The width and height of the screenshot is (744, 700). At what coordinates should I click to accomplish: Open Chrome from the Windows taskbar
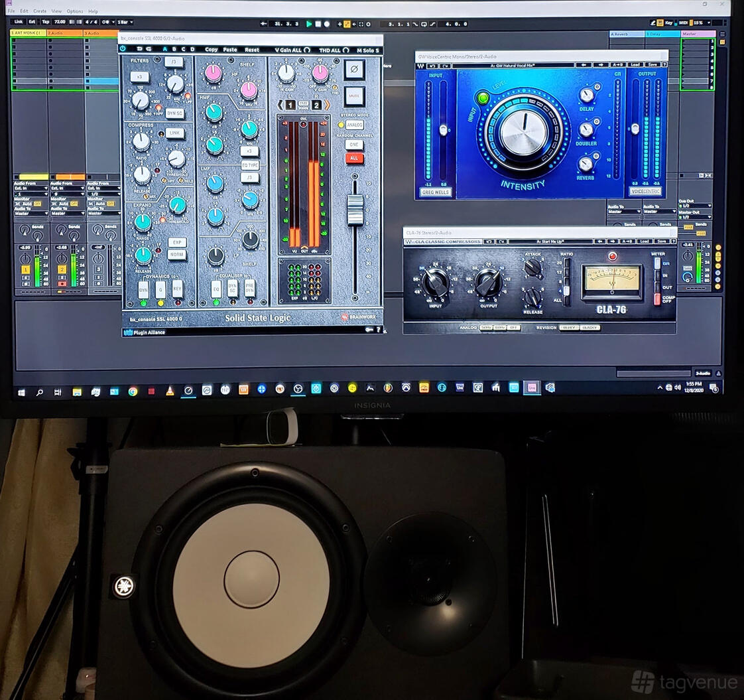[133, 391]
